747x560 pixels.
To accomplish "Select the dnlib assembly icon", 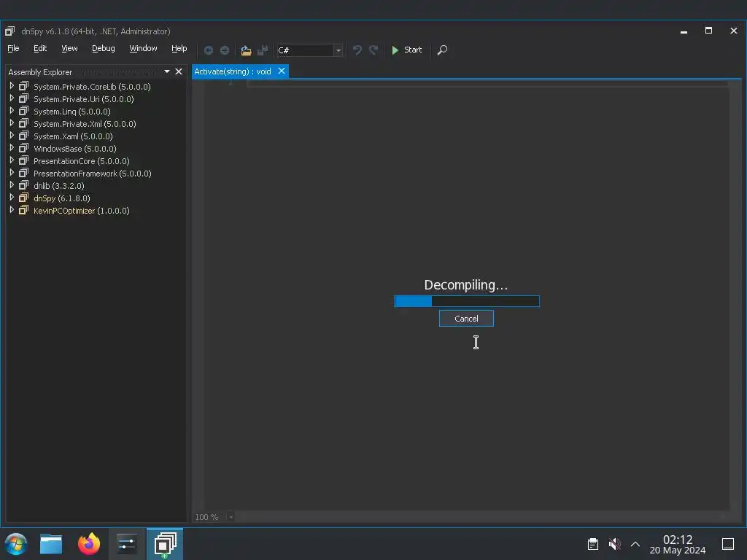I will tap(23, 185).
